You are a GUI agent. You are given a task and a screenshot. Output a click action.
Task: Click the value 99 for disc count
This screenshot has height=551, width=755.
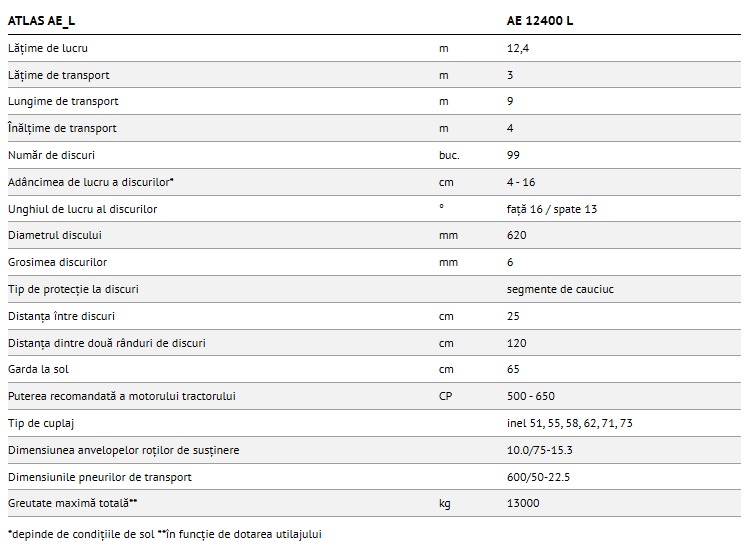tap(514, 155)
